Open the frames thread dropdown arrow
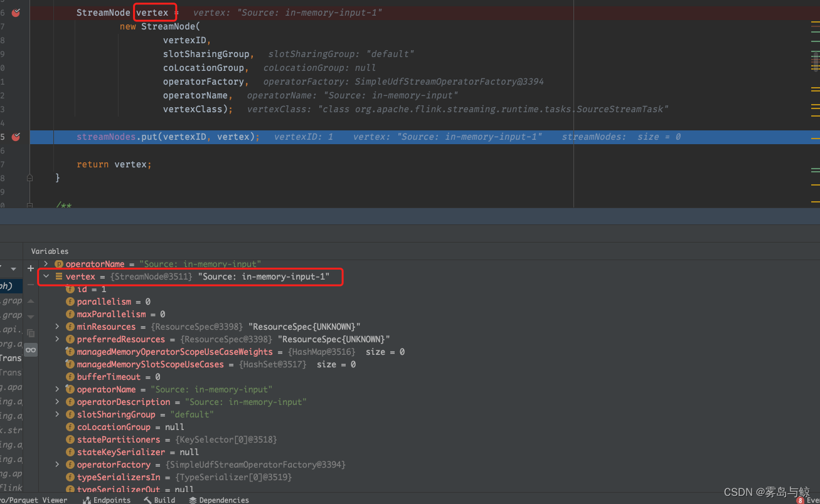This screenshot has height=504, width=820. point(13,269)
